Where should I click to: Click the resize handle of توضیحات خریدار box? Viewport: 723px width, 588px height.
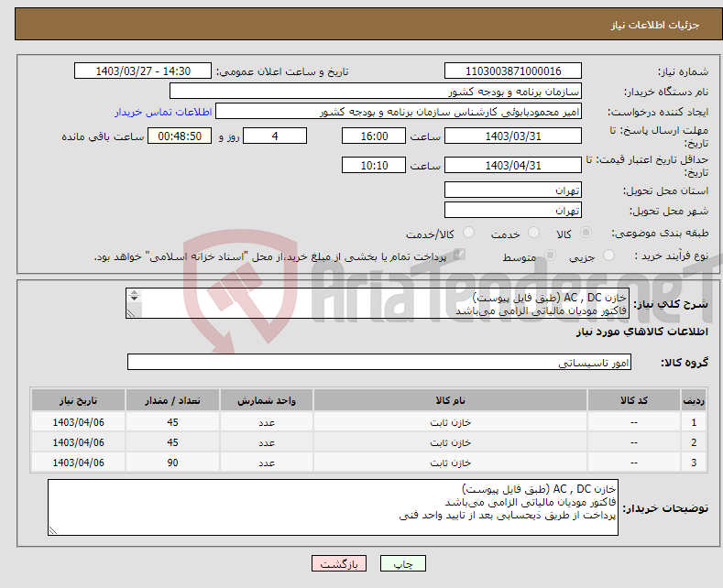pos(53,531)
